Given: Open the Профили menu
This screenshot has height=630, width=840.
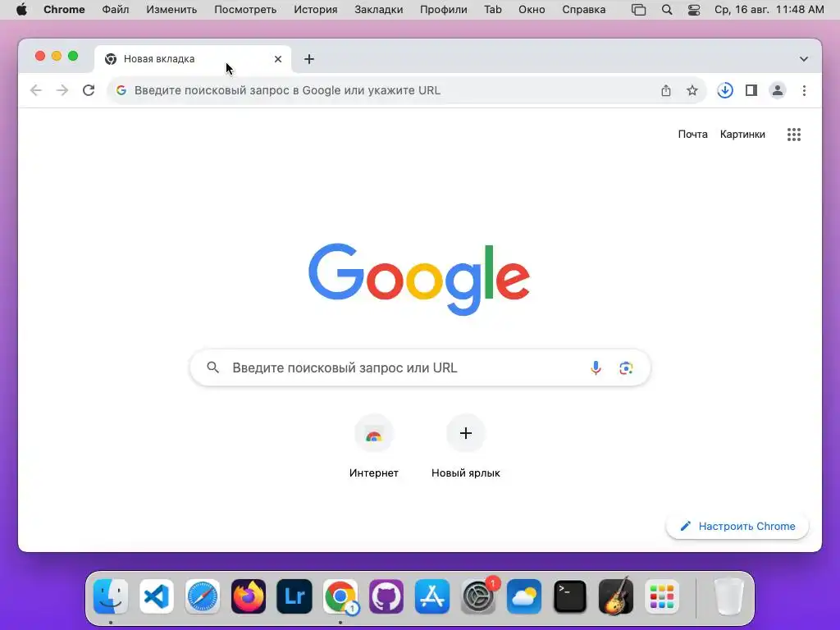Looking at the screenshot, I should pos(444,10).
